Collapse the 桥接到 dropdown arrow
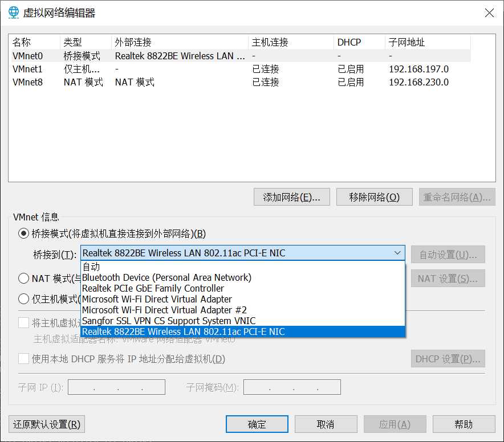 click(397, 253)
